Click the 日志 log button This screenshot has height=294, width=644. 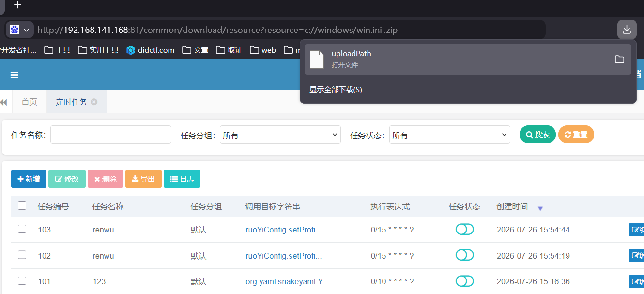coord(182,179)
